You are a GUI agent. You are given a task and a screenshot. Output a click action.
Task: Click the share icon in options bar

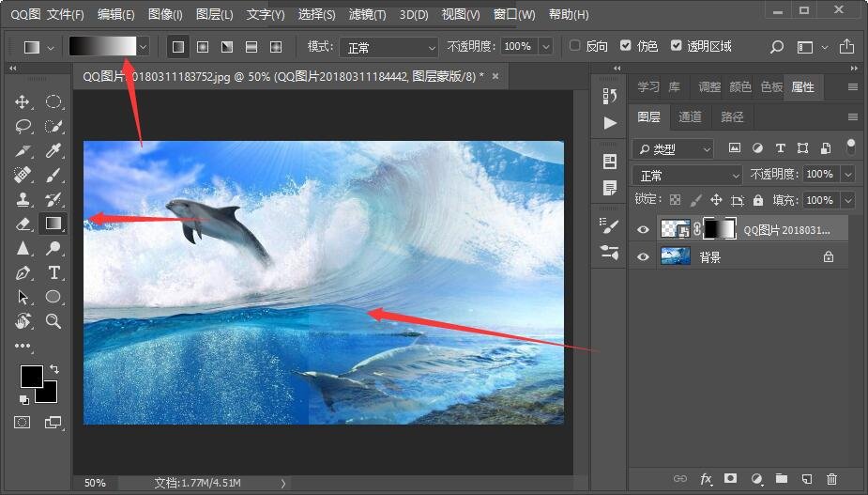[x=846, y=47]
